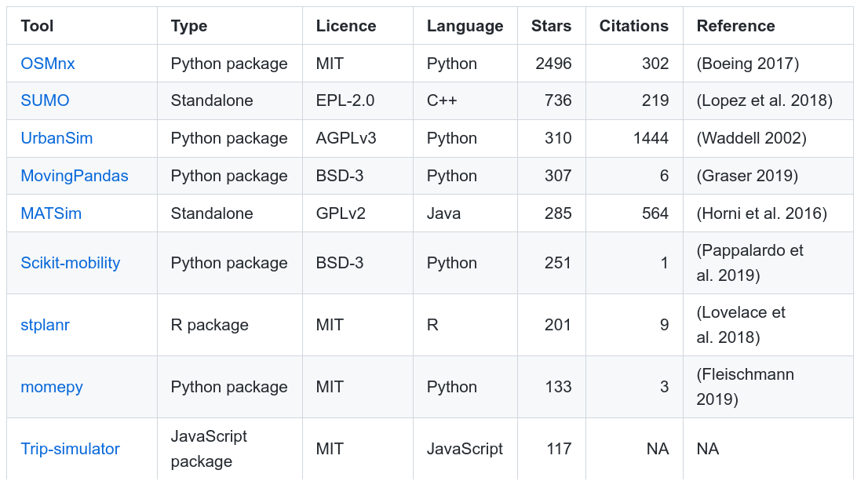Click the JavaScript language cell
The height and width of the screenshot is (481, 868).
point(465,449)
